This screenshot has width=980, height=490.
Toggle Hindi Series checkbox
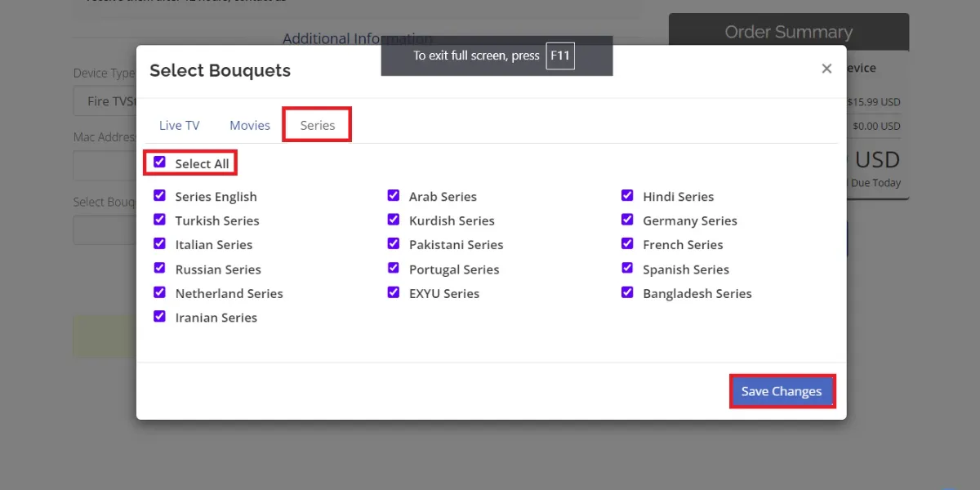pyautogui.click(x=627, y=195)
